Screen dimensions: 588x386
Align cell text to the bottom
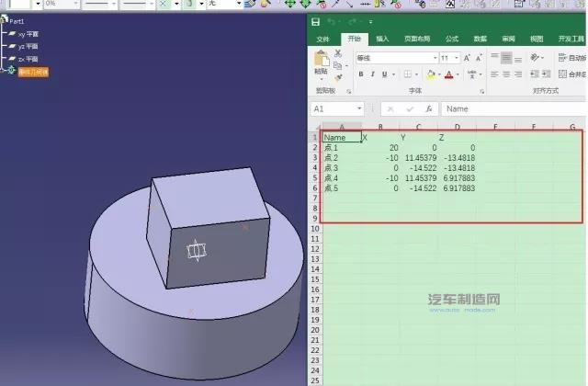pos(518,58)
